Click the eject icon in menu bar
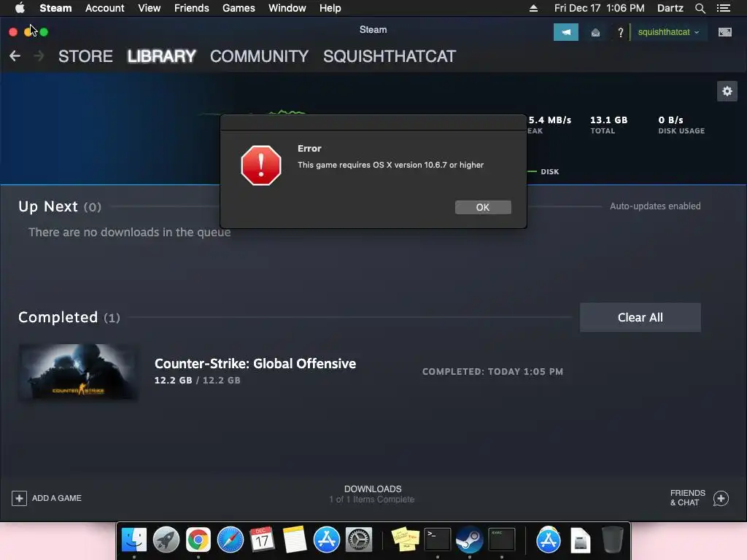 pyautogui.click(x=533, y=8)
